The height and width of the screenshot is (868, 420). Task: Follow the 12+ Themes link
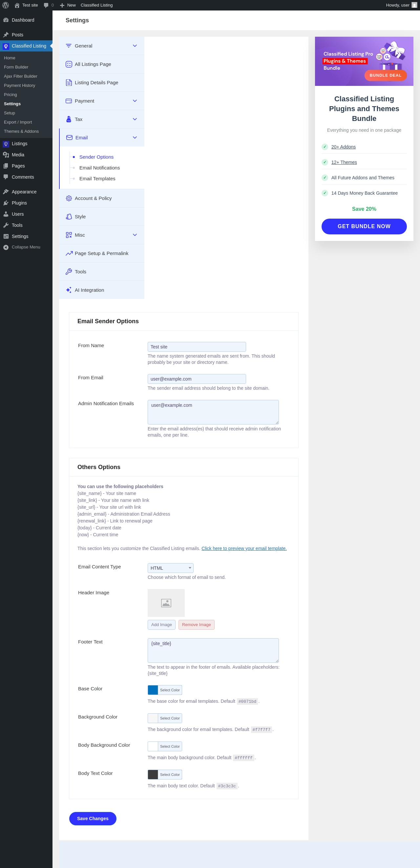pos(344,162)
